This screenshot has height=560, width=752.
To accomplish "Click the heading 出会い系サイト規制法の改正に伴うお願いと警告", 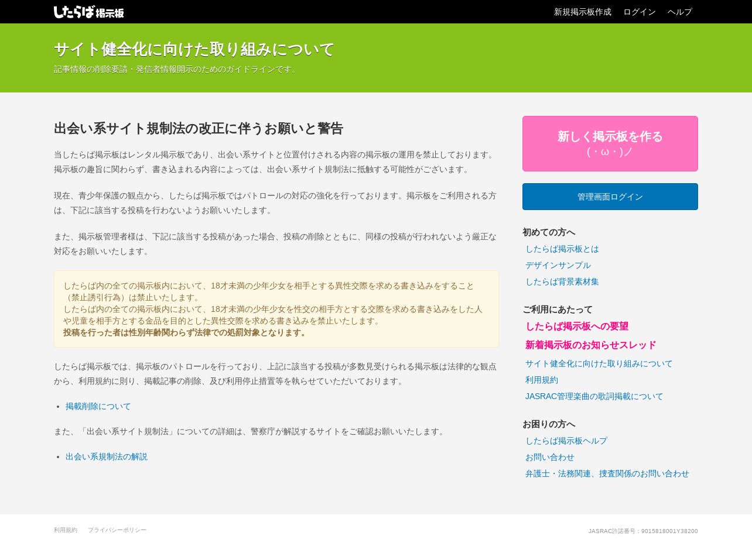I will pyautogui.click(x=199, y=128).
